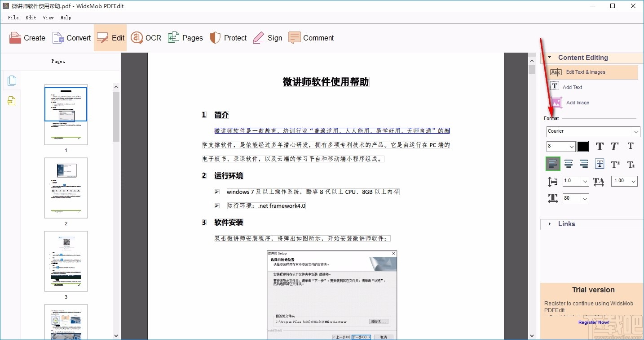Open the View menu
644x340 pixels.
point(48,18)
